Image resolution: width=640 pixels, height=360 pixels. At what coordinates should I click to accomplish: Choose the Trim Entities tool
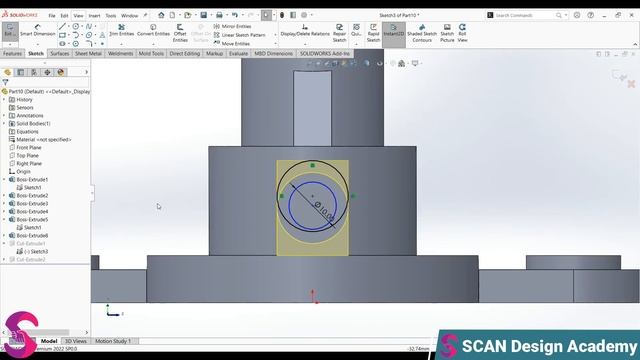(121, 30)
